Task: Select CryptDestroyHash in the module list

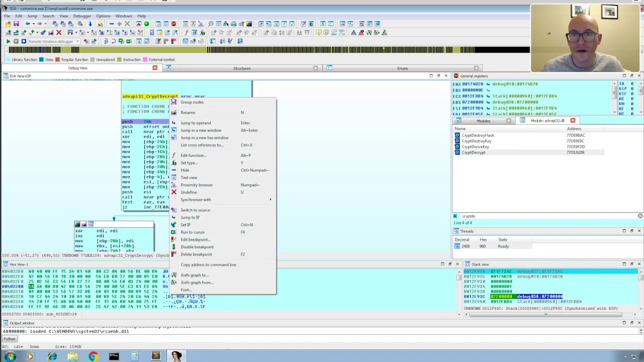Action: [528, 135]
